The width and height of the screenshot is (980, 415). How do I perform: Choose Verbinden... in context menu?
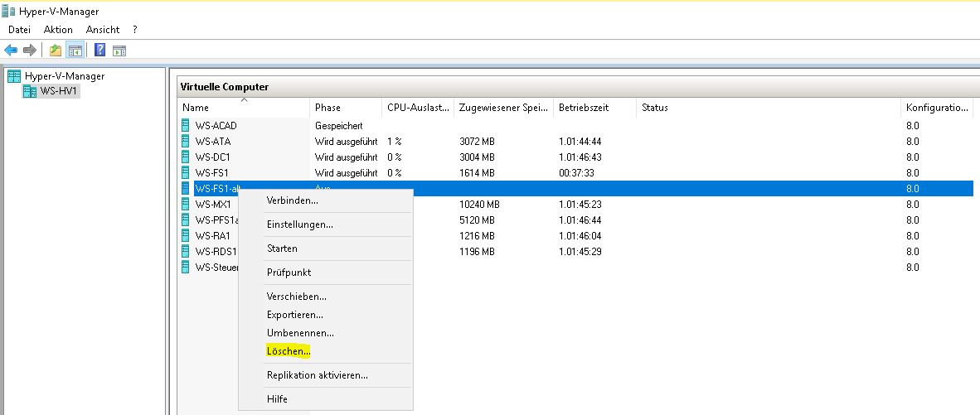[326, 200]
